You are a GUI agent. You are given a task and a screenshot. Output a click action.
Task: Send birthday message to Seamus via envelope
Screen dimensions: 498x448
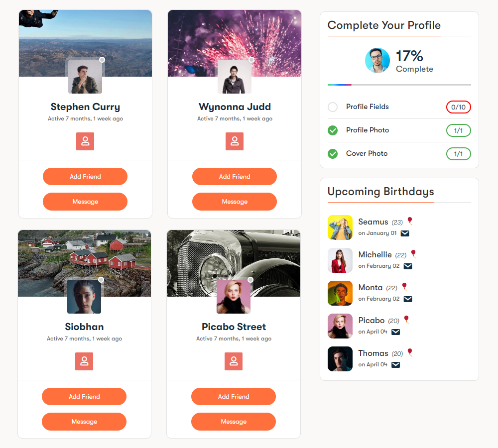click(x=404, y=233)
